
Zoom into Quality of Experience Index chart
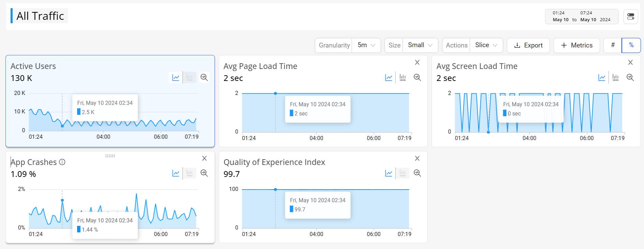[x=417, y=173]
